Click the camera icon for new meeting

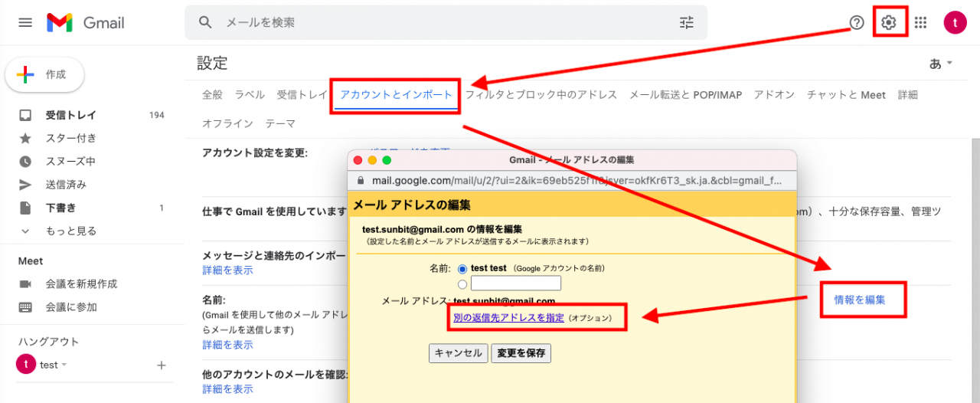coord(25,283)
